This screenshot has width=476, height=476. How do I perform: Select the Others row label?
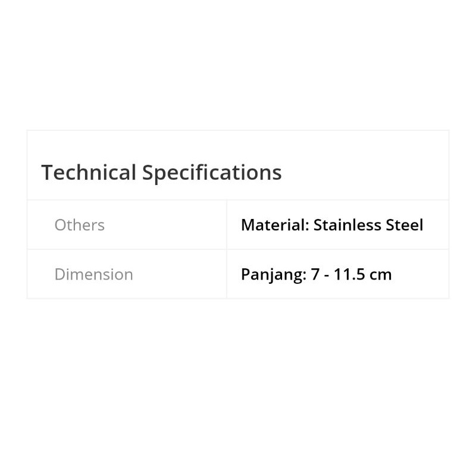click(x=79, y=225)
